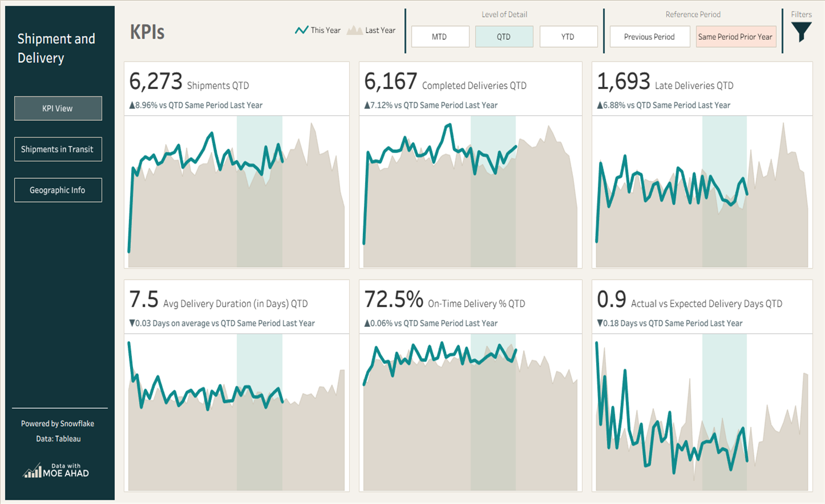Viewport: 825px width, 504px height.
Task: Click the Actual vs Expected Delivery Days chart
Action: click(702, 412)
